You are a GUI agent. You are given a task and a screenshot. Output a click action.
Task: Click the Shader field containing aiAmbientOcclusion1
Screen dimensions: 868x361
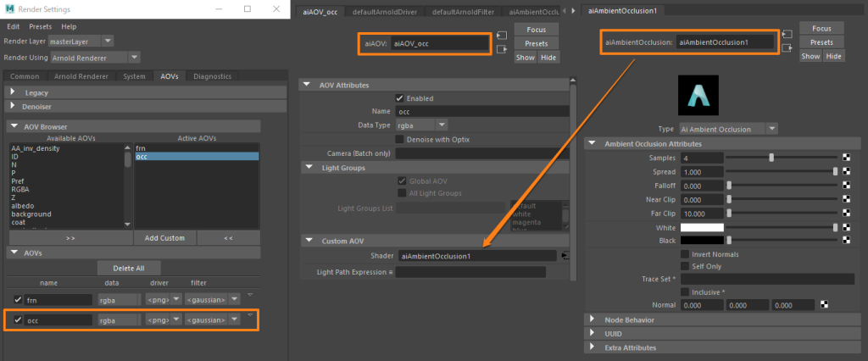coord(477,256)
